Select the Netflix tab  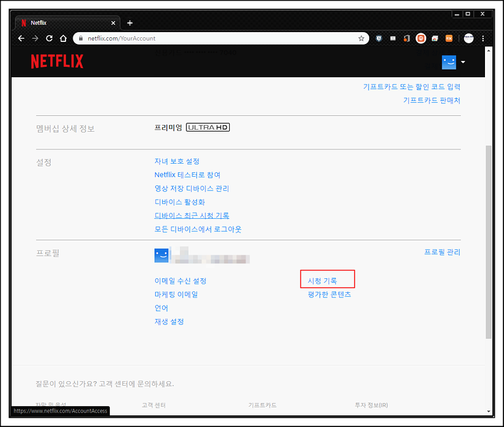(67, 23)
